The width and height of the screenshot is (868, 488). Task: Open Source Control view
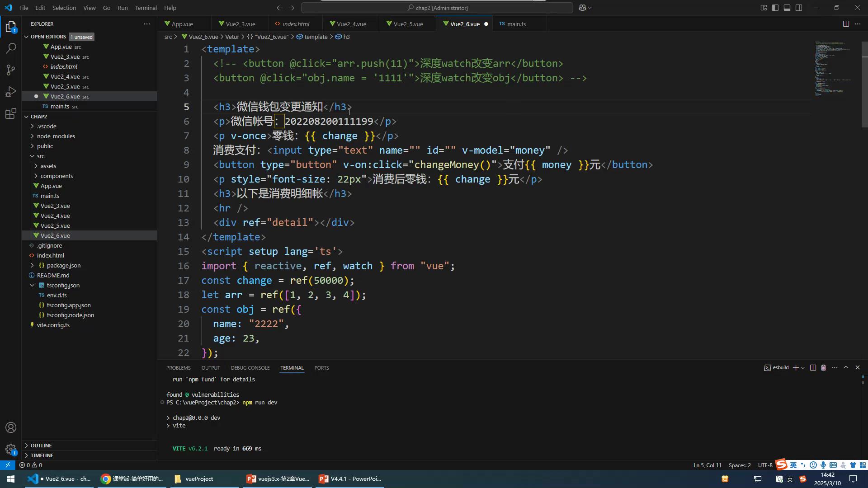(x=11, y=70)
